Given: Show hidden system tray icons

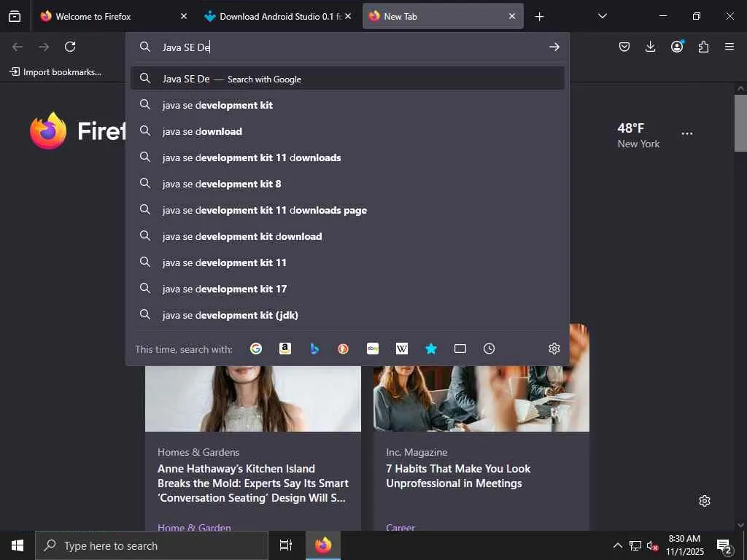Looking at the screenshot, I should (617, 545).
